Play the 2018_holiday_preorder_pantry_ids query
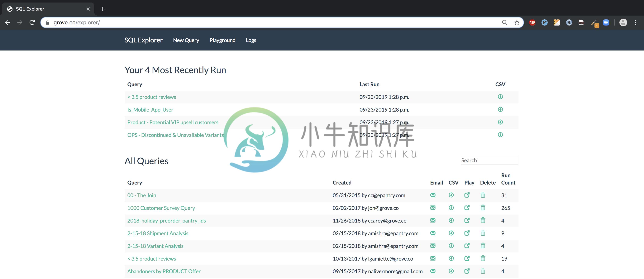644x279 pixels. pyautogui.click(x=467, y=220)
